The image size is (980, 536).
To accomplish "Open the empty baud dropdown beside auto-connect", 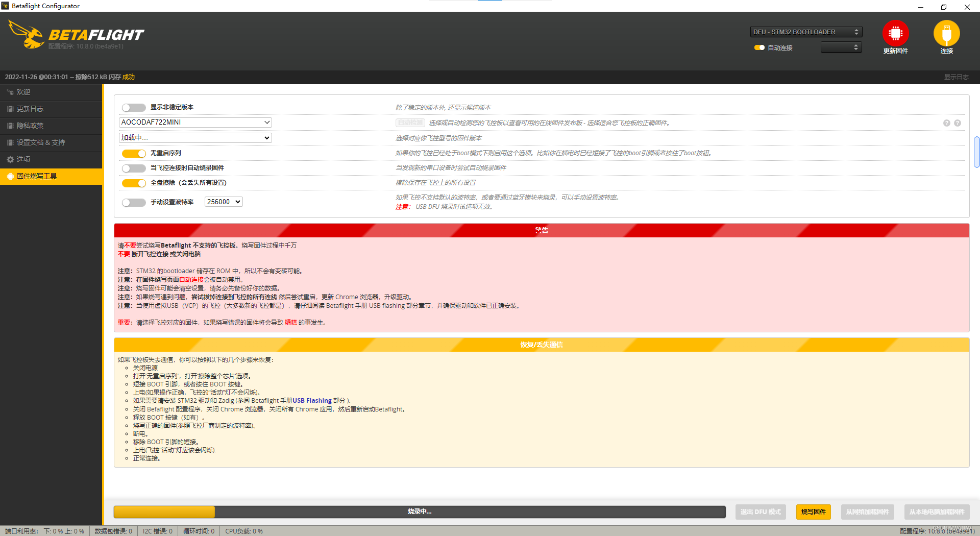I will 841,47.
